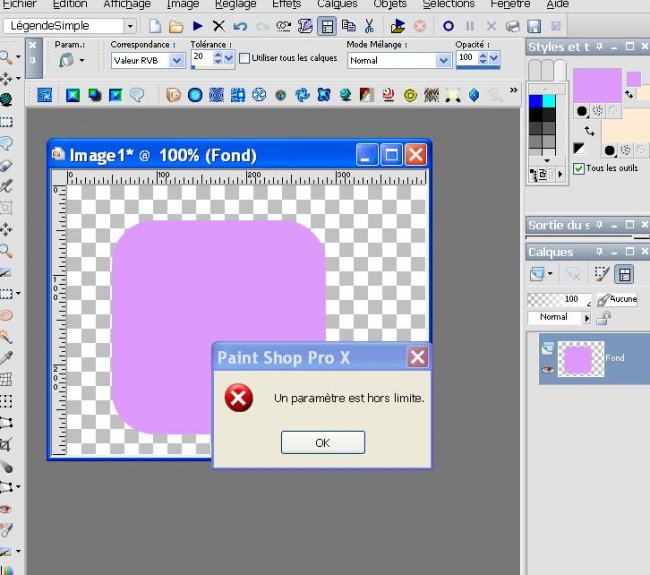The width and height of the screenshot is (650, 575).
Task: Click the copy pages icon
Action: tap(348, 26)
